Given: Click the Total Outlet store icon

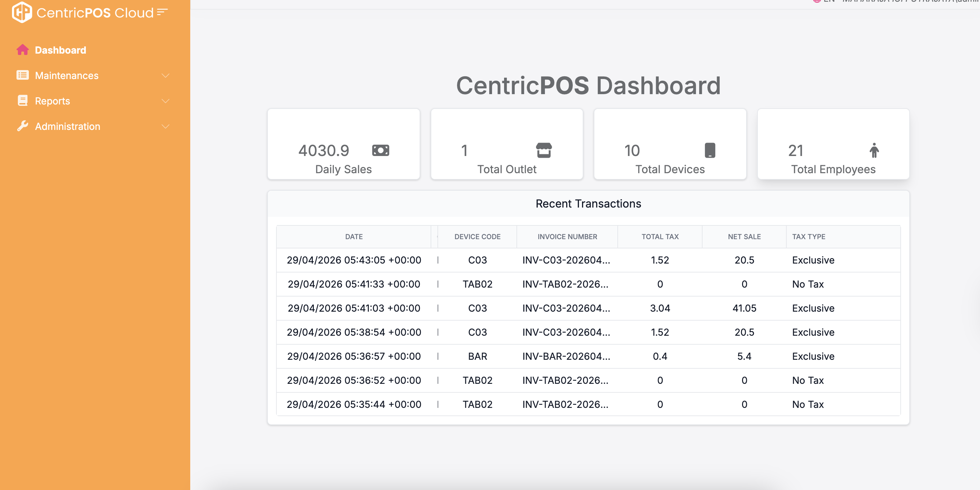Looking at the screenshot, I should tap(544, 151).
